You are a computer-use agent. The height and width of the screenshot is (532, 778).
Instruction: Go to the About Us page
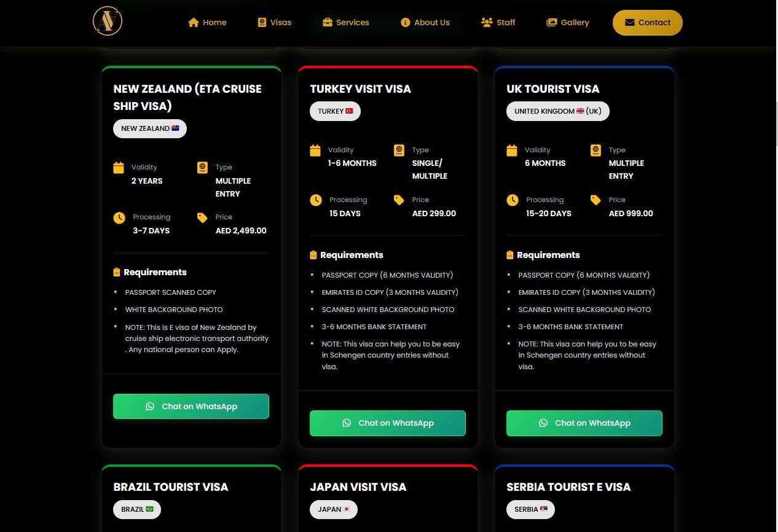(x=425, y=23)
